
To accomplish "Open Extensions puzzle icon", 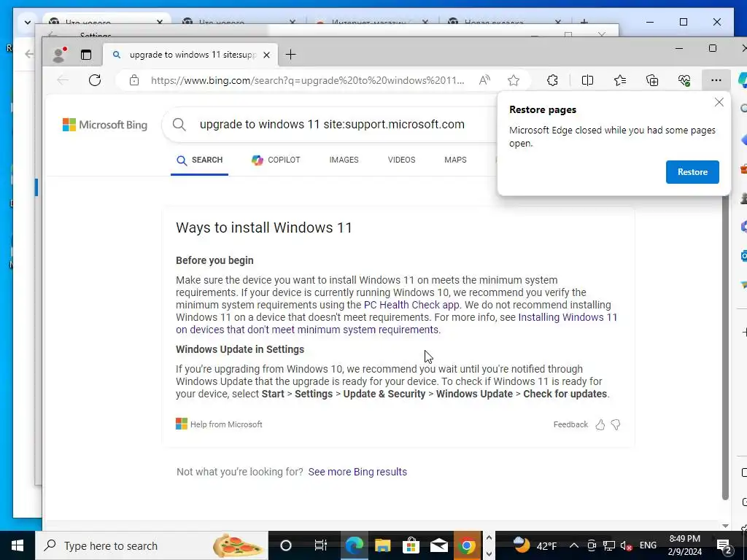I will [552, 80].
